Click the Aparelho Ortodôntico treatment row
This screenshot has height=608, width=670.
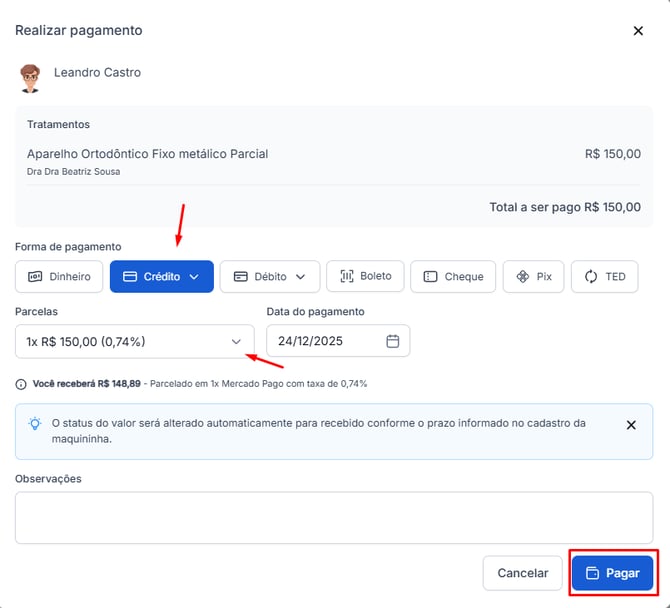click(147, 154)
